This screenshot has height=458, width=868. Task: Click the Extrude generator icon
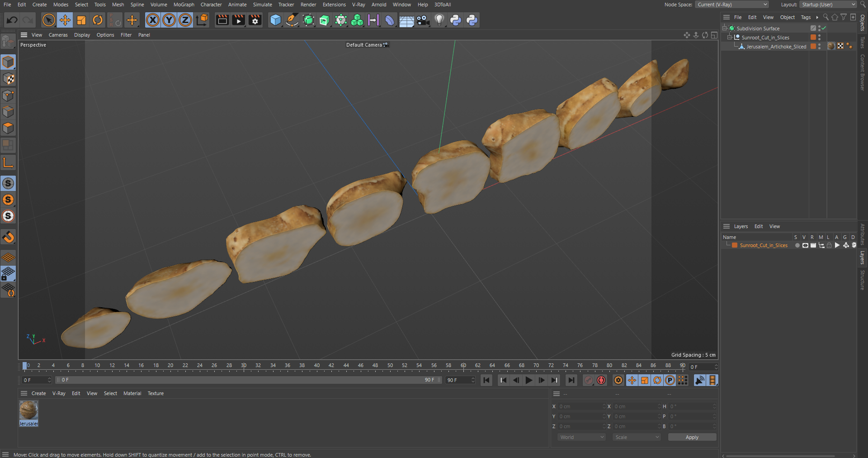coord(325,20)
